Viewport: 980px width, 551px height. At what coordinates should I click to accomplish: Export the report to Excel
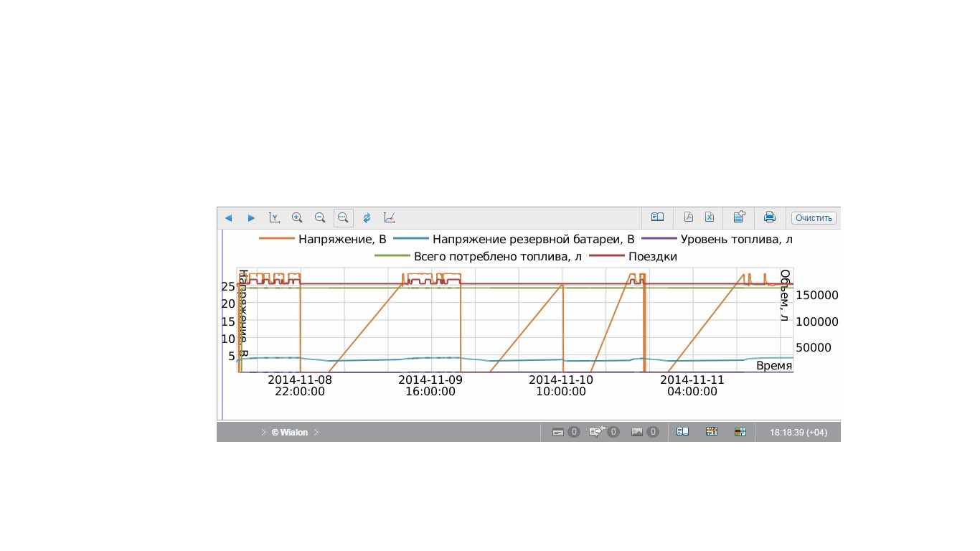point(709,217)
